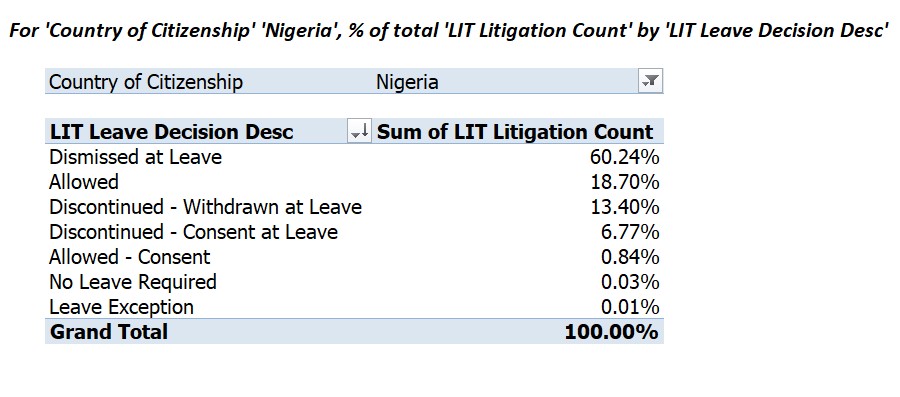Select the 13.40% value cell
900x397 pixels.
(625, 207)
